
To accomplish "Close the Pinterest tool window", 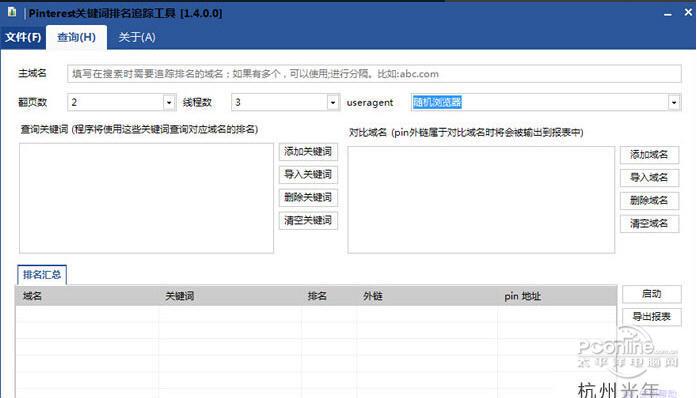I will coord(688,12).
